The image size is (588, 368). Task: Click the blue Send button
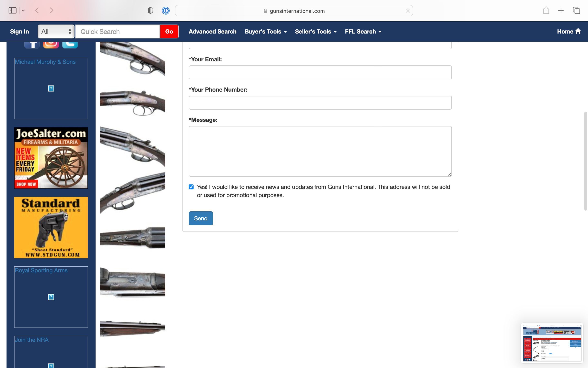coord(201,218)
